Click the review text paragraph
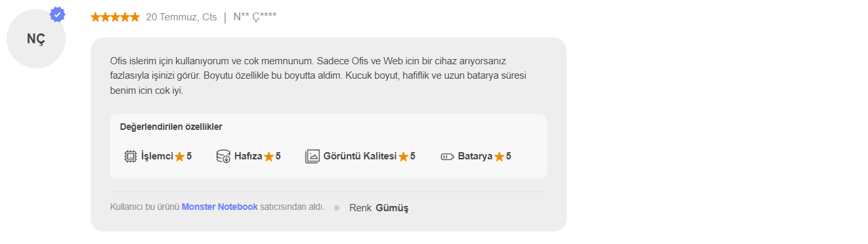The width and height of the screenshot is (868, 244). click(x=319, y=75)
